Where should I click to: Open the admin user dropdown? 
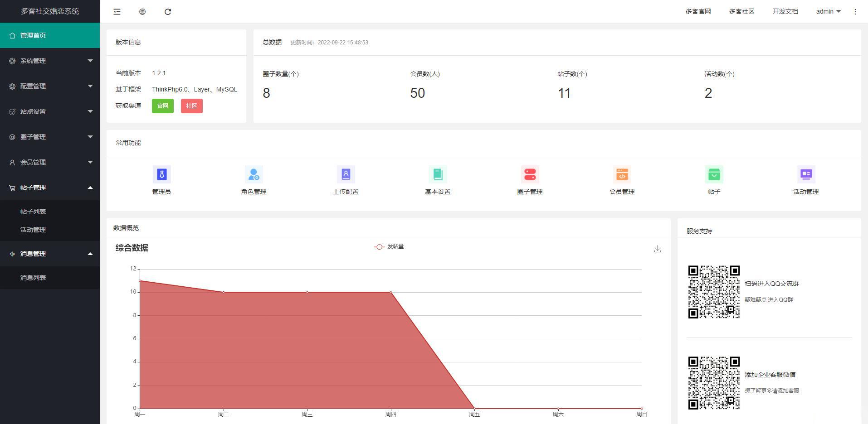828,12
